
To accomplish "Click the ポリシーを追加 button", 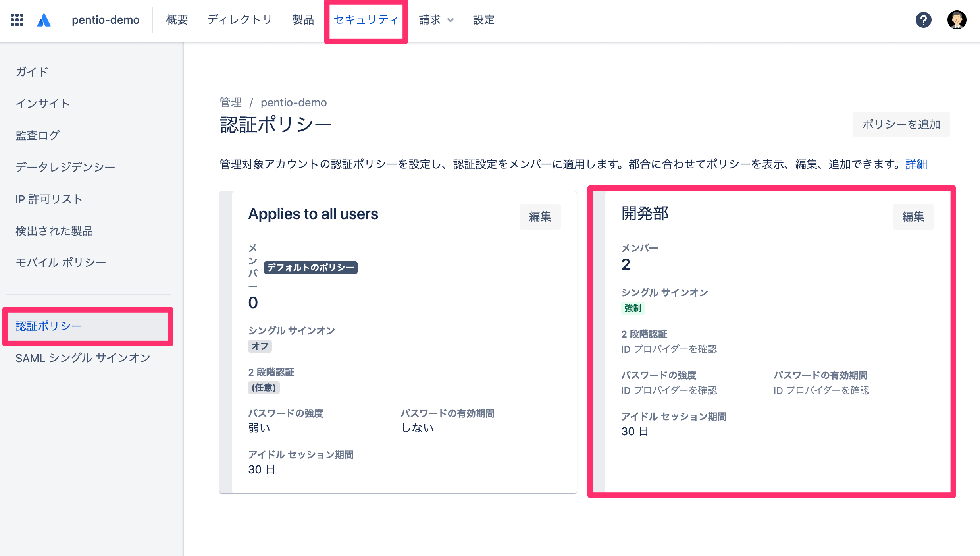I will [901, 124].
